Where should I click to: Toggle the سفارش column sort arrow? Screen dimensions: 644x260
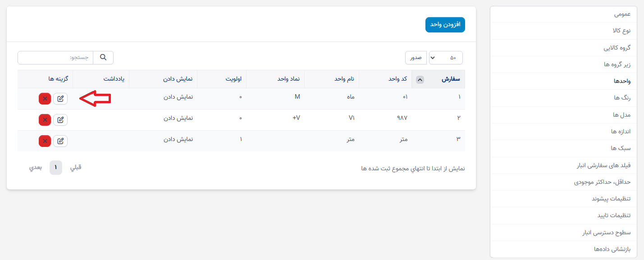coord(420,80)
